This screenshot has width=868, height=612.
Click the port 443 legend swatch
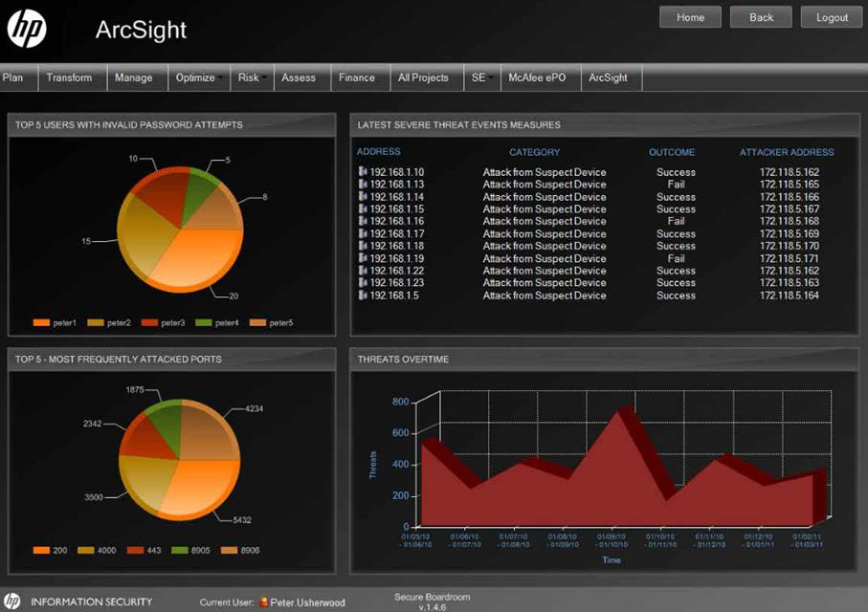point(135,550)
